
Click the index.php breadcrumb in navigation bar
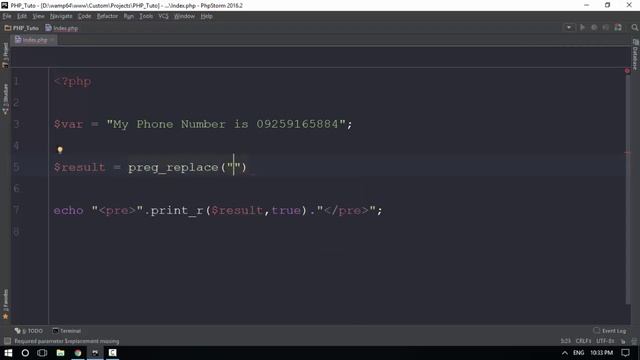pyautogui.click(x=62, y=28)
